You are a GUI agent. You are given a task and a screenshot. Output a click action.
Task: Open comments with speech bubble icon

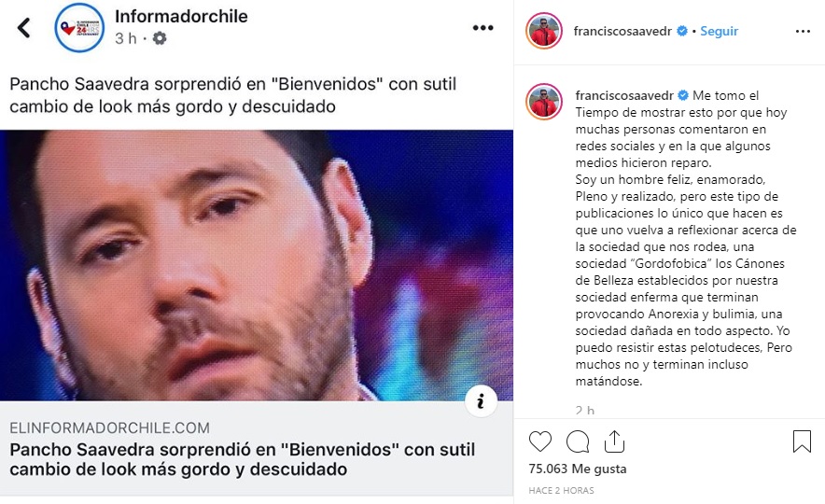point(577,441)
